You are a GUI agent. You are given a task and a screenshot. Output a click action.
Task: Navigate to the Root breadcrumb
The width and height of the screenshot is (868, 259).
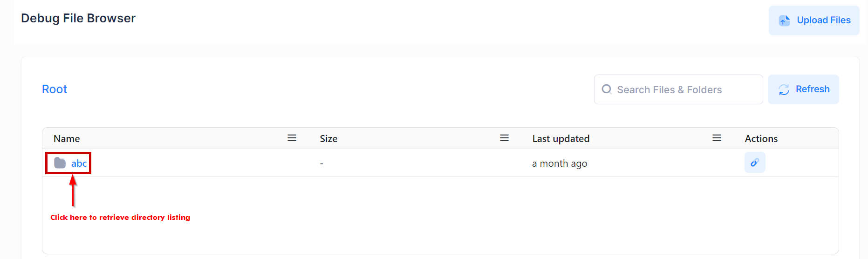point(55,89)
